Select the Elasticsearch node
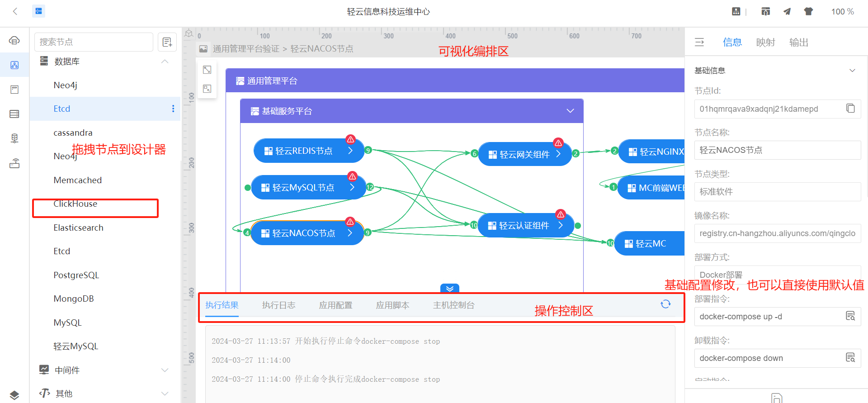Viewport: 868px width, 403px height. (x=79, y=228)
